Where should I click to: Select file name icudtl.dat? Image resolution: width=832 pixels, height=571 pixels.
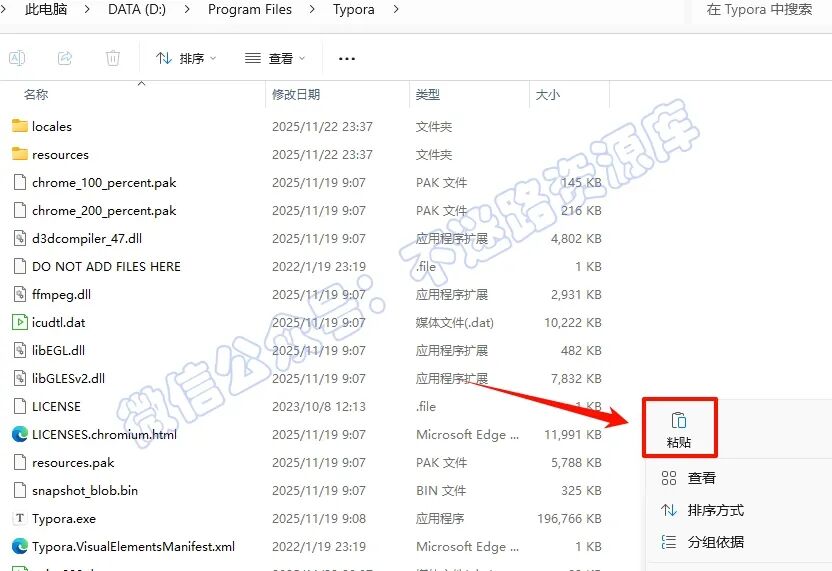tap(58, 323)
